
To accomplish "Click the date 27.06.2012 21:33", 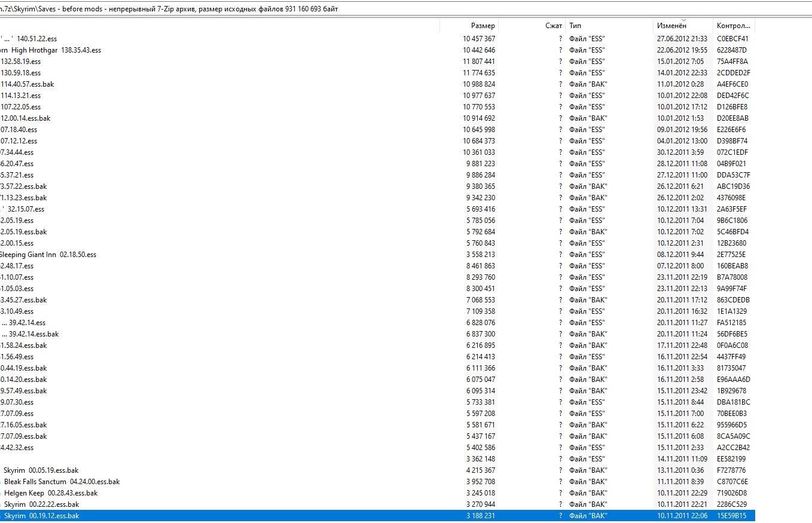I will tap(682, 39).
